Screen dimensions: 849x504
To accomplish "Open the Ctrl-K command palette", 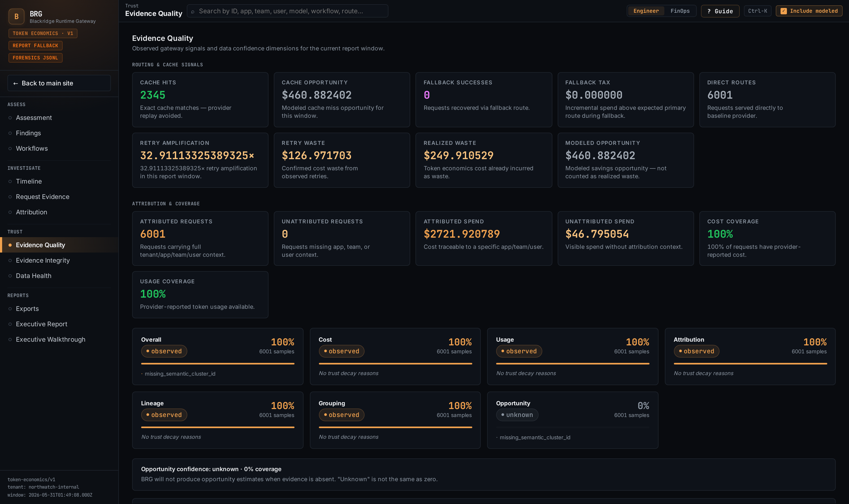I will pyautogui.click(x=757, y=11).
